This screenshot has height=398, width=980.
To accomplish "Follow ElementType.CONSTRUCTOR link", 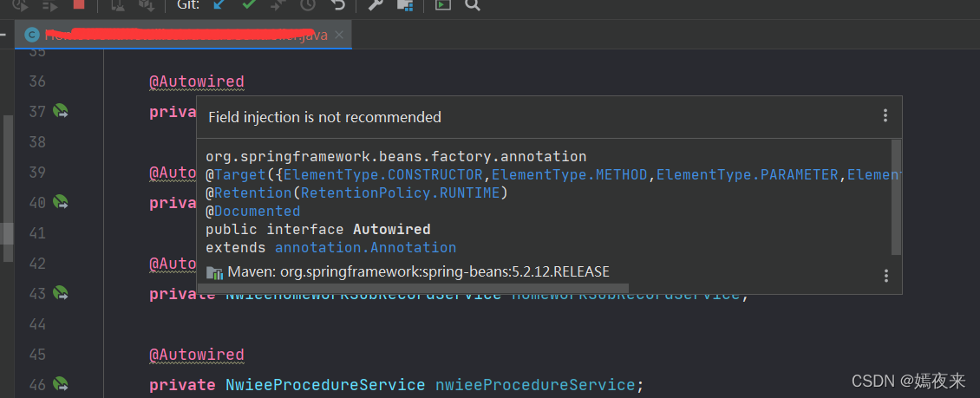I will coord(383,175).
